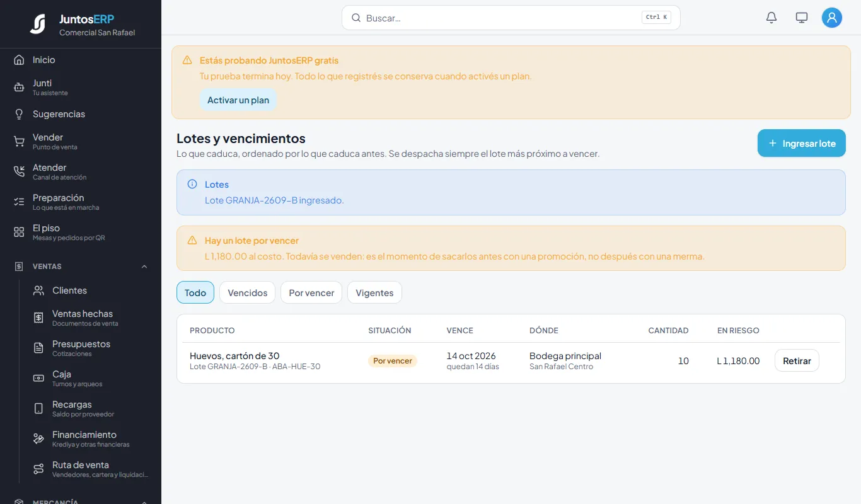Open Sugerencias in the sidebar
This screenshot has height=504, width=861.
(81, 114)
